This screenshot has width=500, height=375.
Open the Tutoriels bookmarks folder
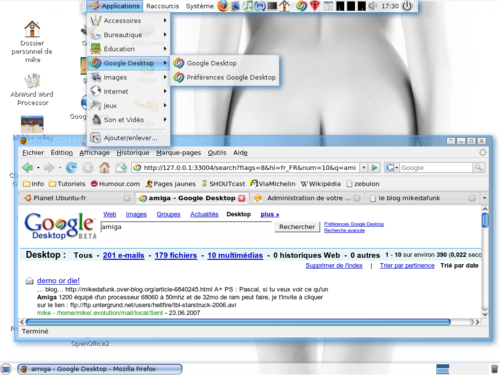(67, 184)
